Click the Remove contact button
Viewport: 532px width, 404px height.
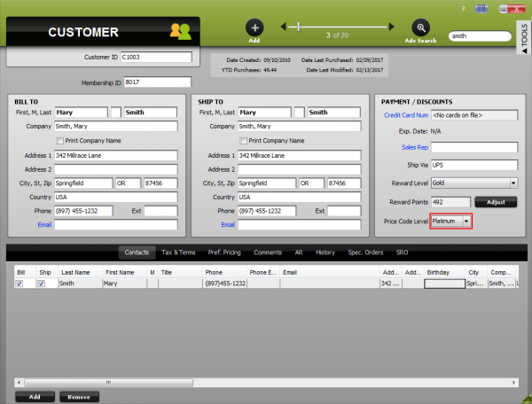click(79, 397)
